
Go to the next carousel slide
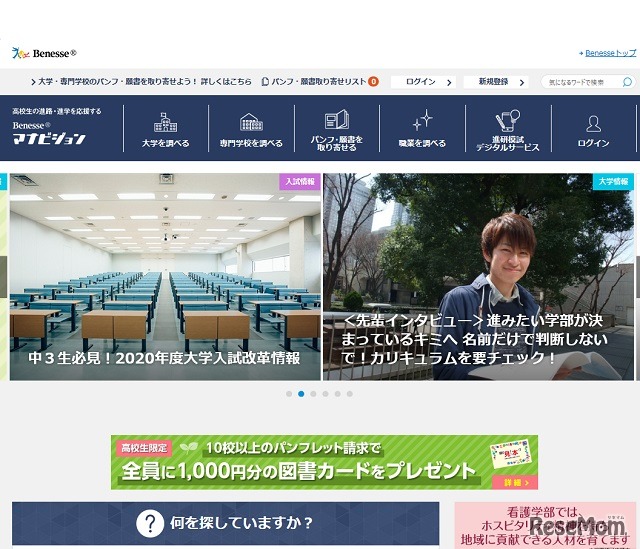[x=638, y=277]
